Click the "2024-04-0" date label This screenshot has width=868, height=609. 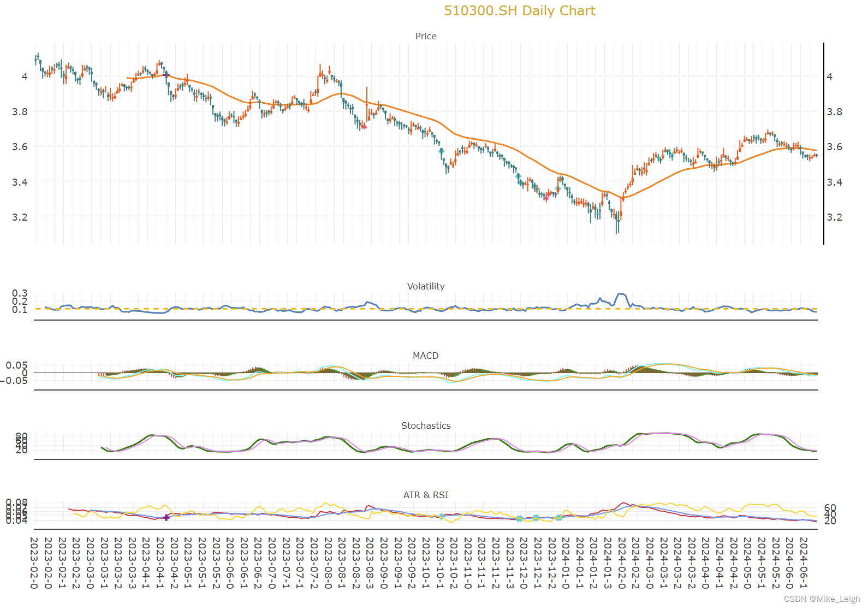tap(705, 563)
